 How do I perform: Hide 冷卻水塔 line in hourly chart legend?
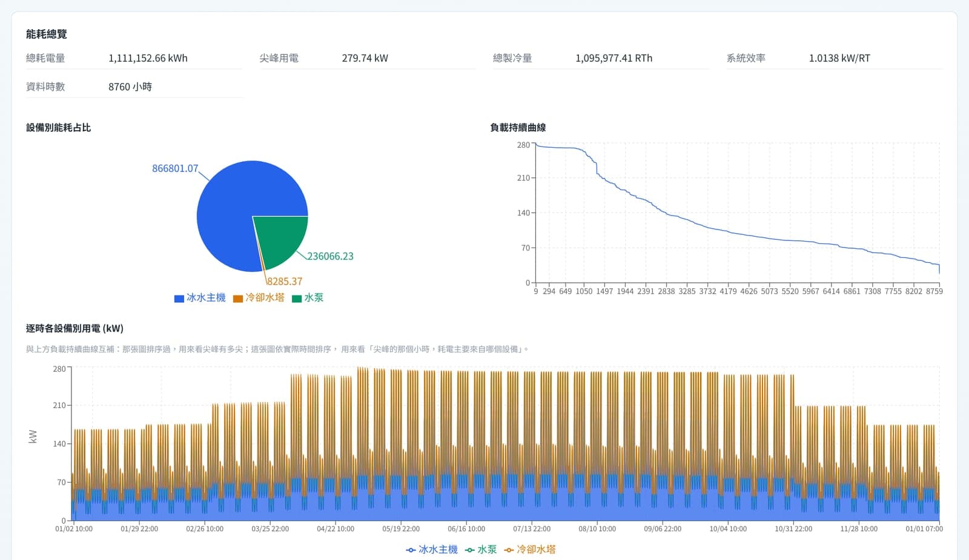[x=530, y=550]
